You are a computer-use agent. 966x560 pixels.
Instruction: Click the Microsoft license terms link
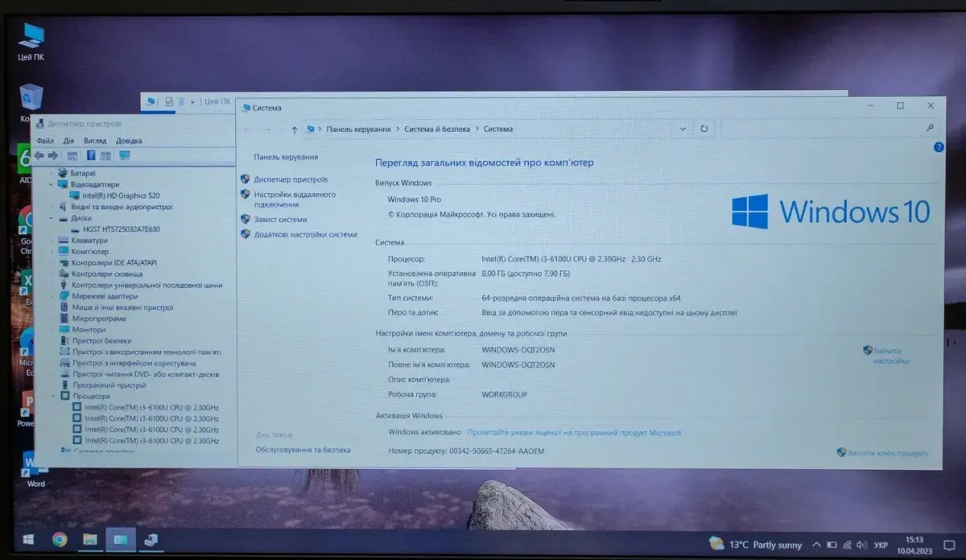pos(574,433)
